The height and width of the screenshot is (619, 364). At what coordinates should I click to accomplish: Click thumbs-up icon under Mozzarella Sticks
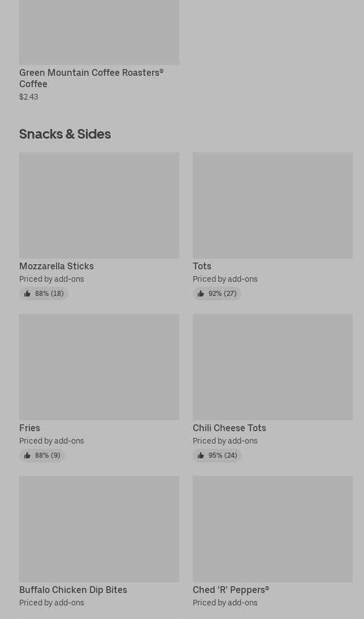tap(27, 294)
